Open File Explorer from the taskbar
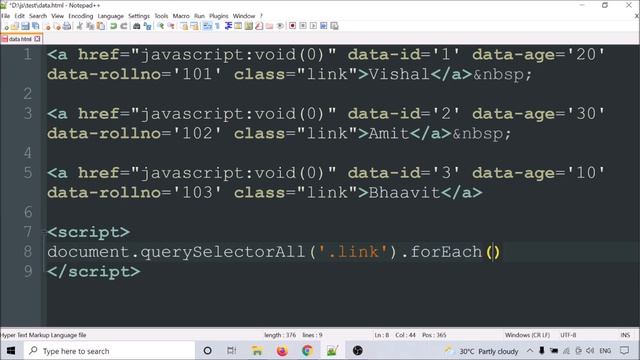 [257, 351]
